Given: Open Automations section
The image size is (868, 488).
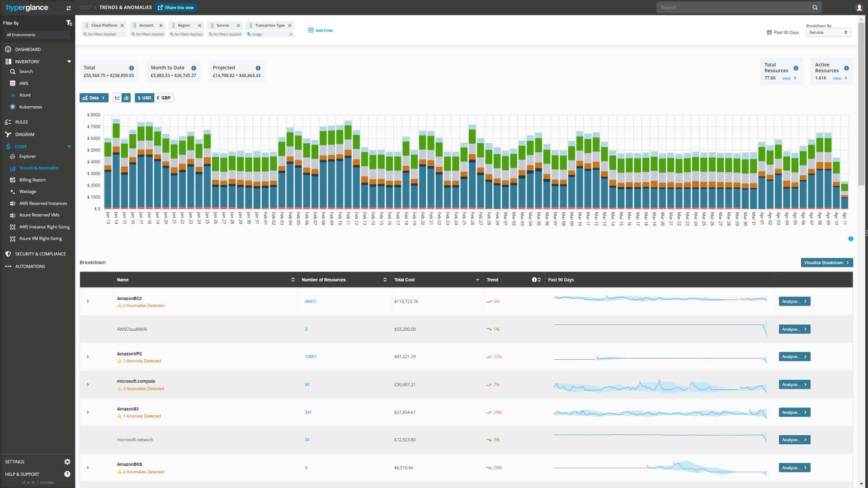Looking at the screenshot, I should tap(30, 267).
